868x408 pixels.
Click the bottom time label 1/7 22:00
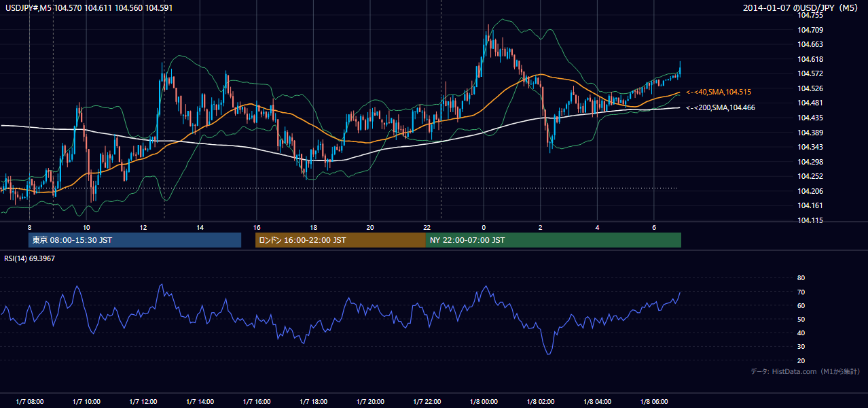(427, 402)
